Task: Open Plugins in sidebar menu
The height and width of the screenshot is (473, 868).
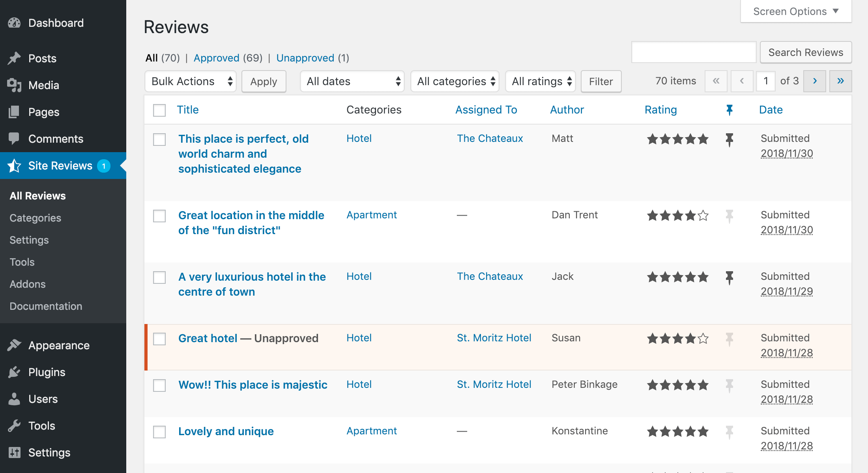Action: tap(47, 372)
